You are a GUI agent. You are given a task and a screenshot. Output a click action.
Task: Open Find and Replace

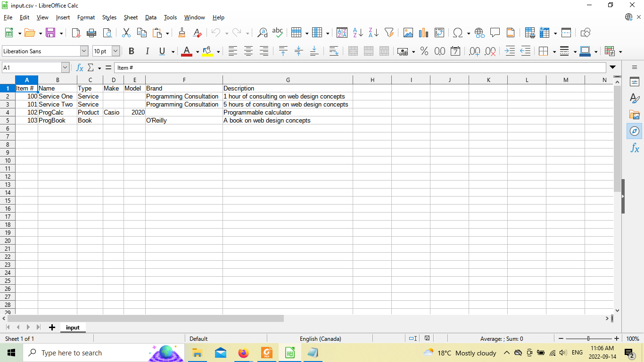[263, 33]
